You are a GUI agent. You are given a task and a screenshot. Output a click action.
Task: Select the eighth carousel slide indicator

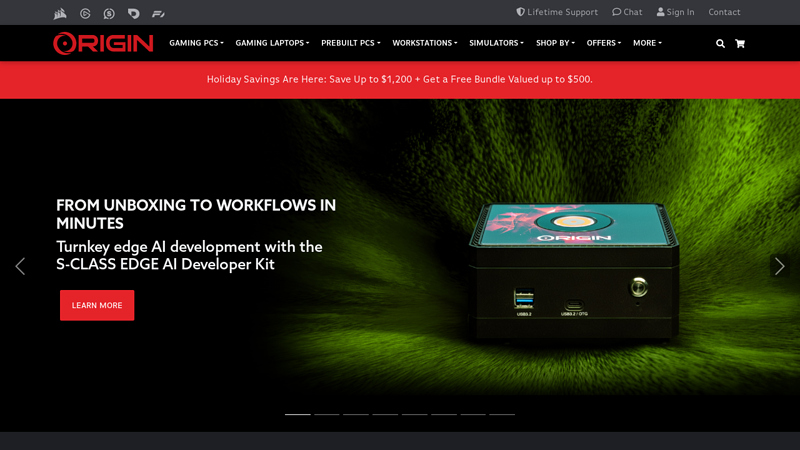coord(502,414)
